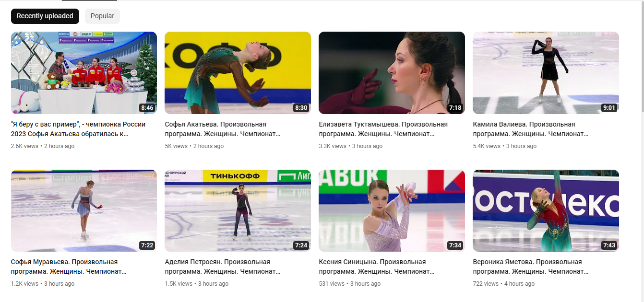The image size is (644, 302).
Task: Open Софья Муравьева video thumbnail
Action: click(x=84, y=210)
